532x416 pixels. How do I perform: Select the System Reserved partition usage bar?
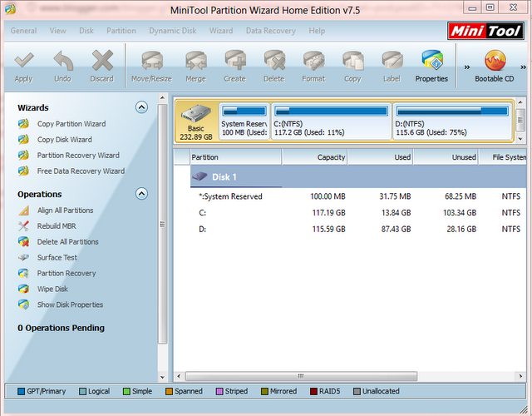(x=244, y=111)
